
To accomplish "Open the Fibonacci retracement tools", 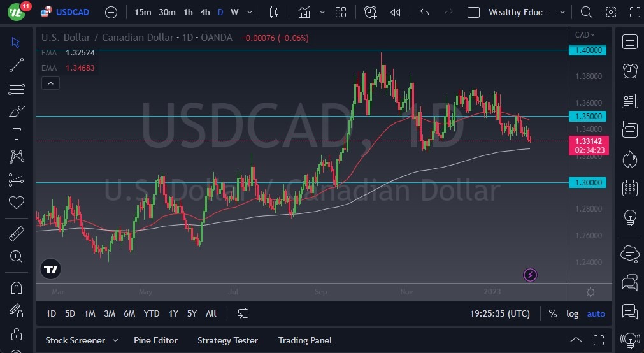I will coord(17,87).
